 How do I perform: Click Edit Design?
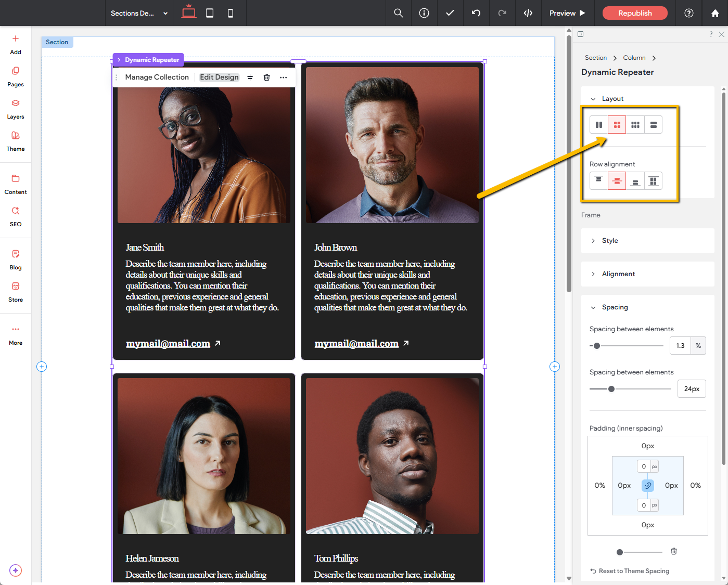(x=219, y=77)
